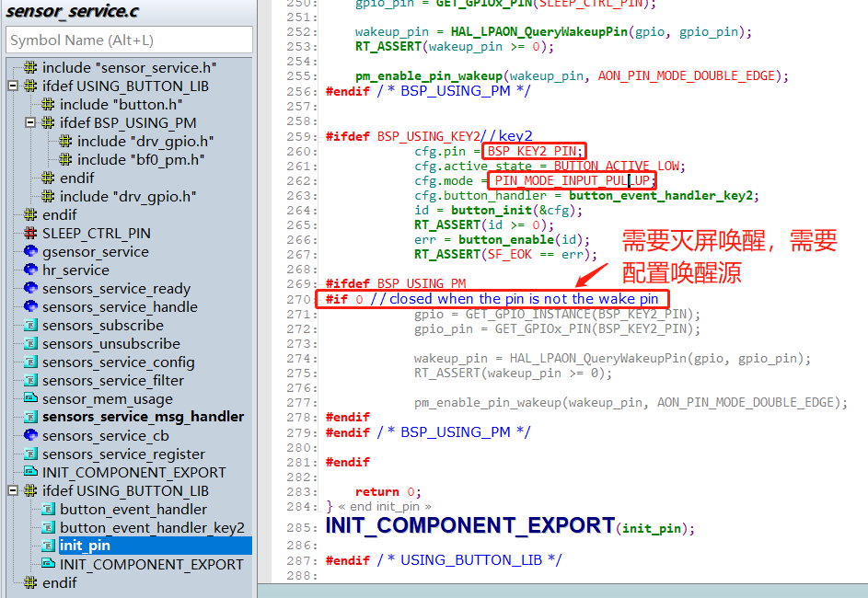This screenshot has width=868, height=598.
Task: Click sensors_subscribe function icon
Action: tap(31, 326)
